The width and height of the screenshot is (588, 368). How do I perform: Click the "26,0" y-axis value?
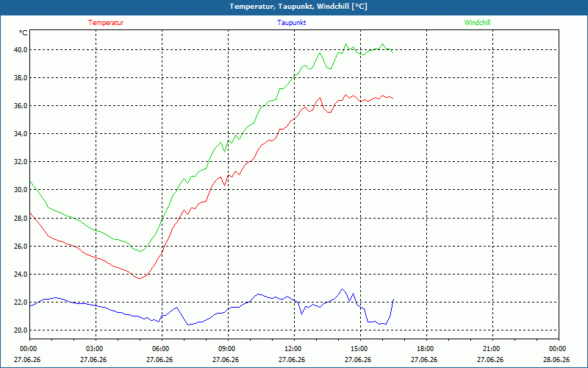pos(21,247)
